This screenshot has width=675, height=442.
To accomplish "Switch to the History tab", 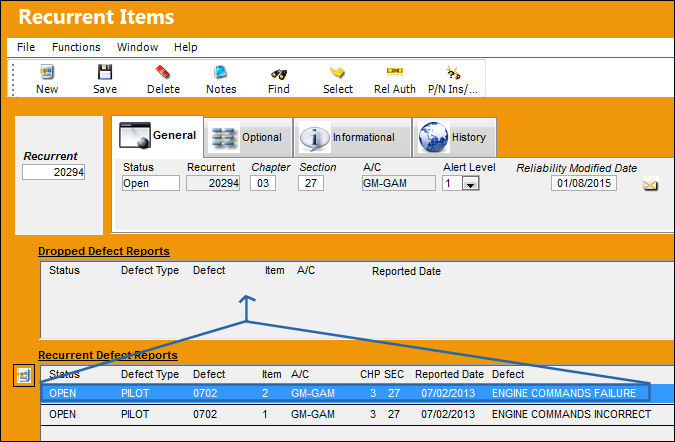I will [454, 137].
